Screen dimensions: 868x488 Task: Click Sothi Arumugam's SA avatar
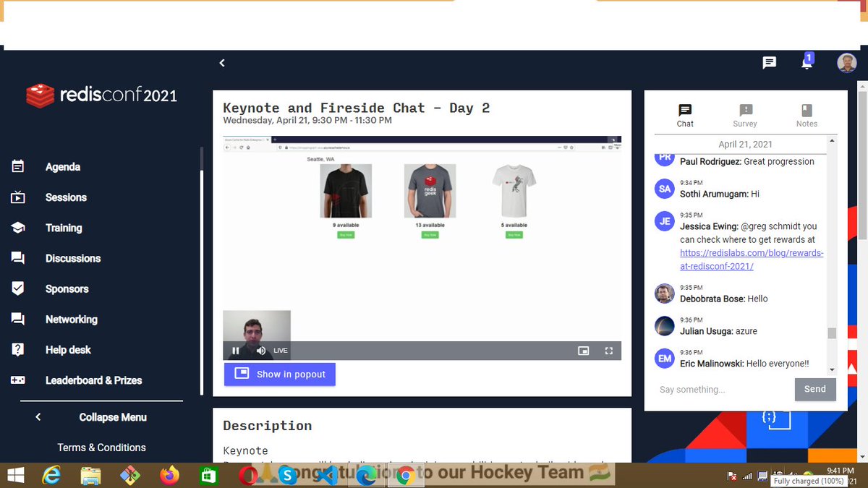click(x=665, y=189)
